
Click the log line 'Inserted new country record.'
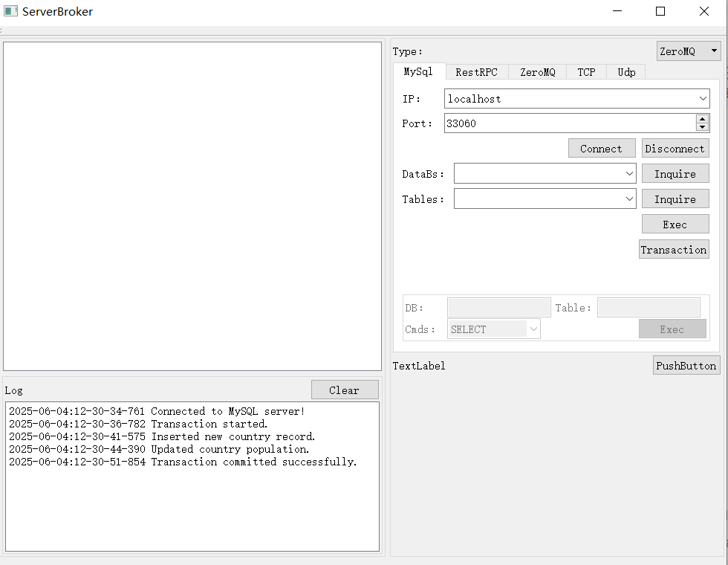tap(162, 436)
